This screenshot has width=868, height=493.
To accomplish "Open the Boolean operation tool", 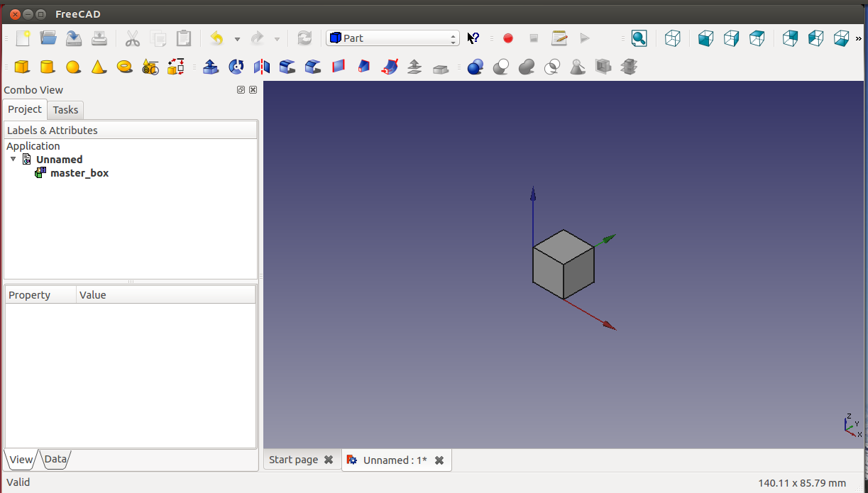I will (x=475, y=67).
